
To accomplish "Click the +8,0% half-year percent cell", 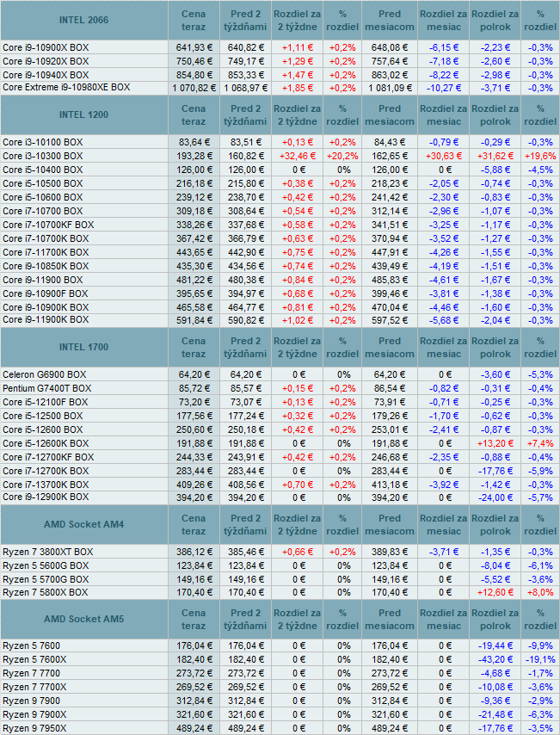I will click(x=540, y=593).
